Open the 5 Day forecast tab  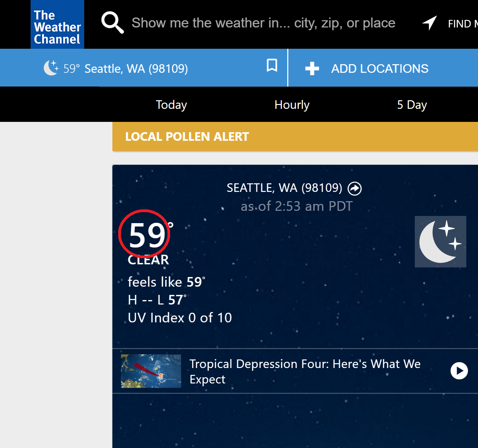coord(412,105)
